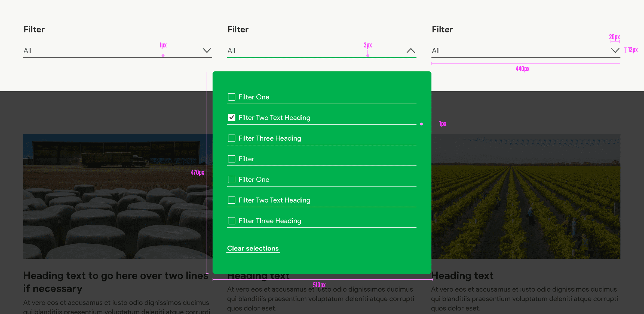Image resolution: width=644 pixels, height=314 pixels.
Task: Select the first Filter One label text
Action: [254, 97]
